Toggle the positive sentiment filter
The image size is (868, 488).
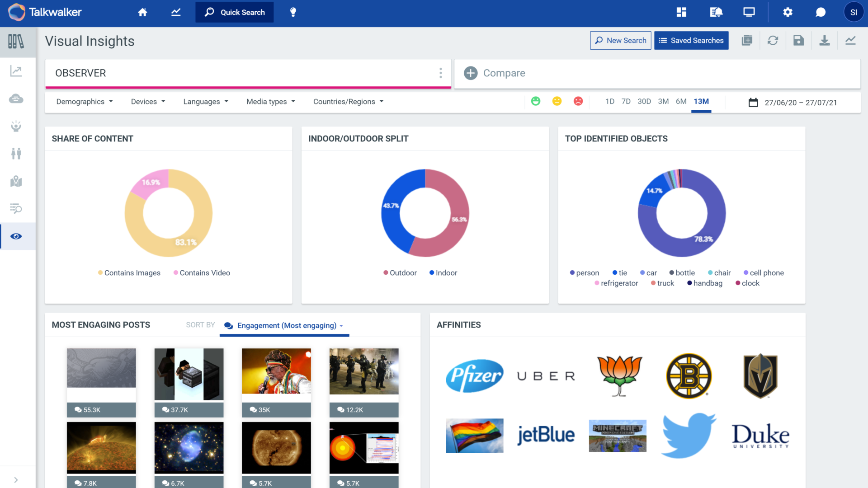coord(536,101)
